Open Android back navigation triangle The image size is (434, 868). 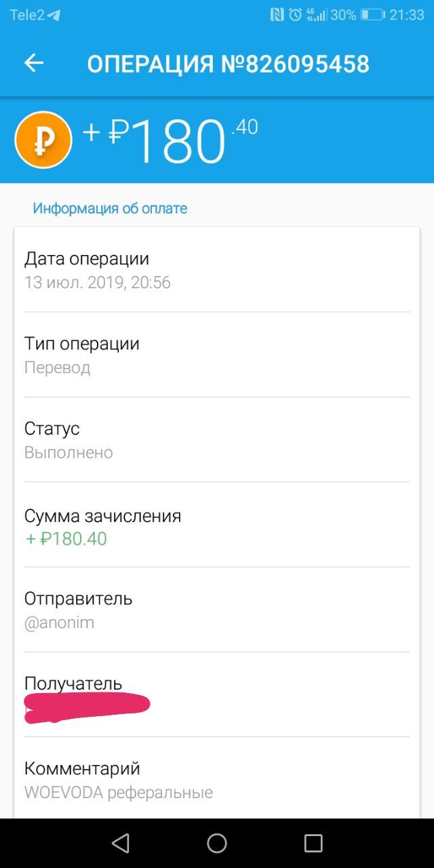click(x=121, y=843)
